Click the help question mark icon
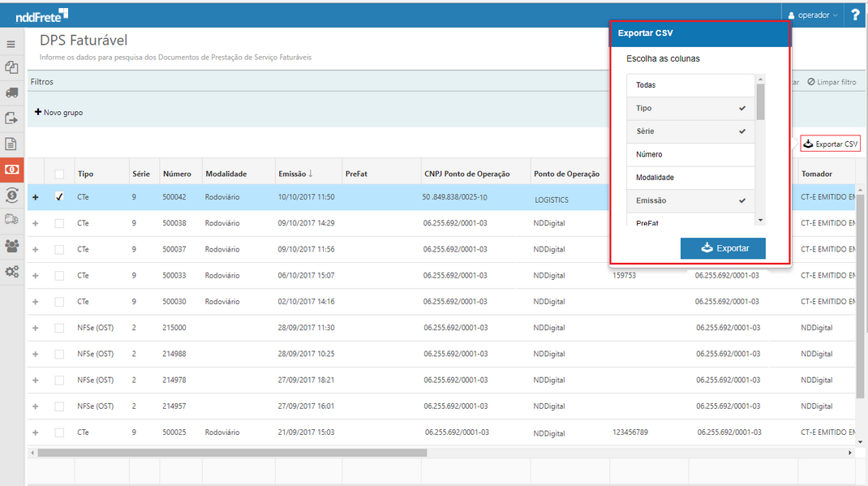 [x=855, y=15]
